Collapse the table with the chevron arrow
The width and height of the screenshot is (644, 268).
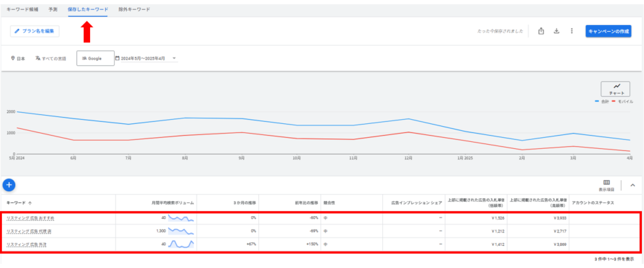[x=632, y=186]
